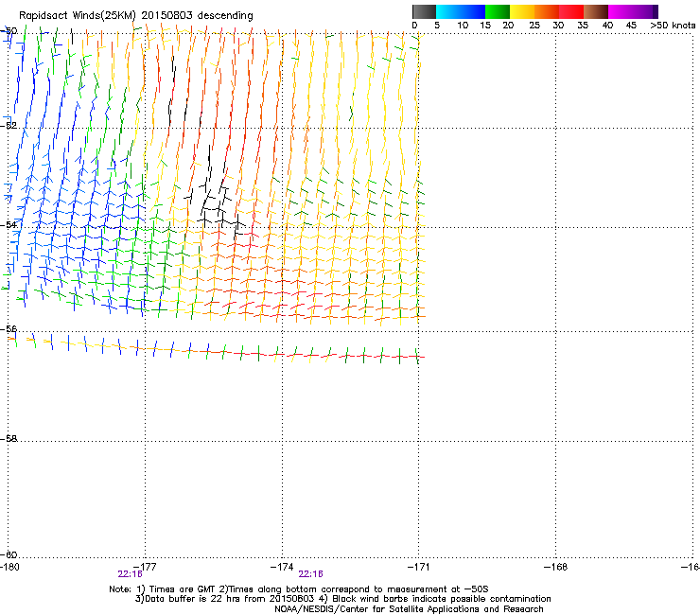
Task: Click the 'Data buffer is 22 hrs' note line
Action: pyautogui.click(x=342, y=599)
